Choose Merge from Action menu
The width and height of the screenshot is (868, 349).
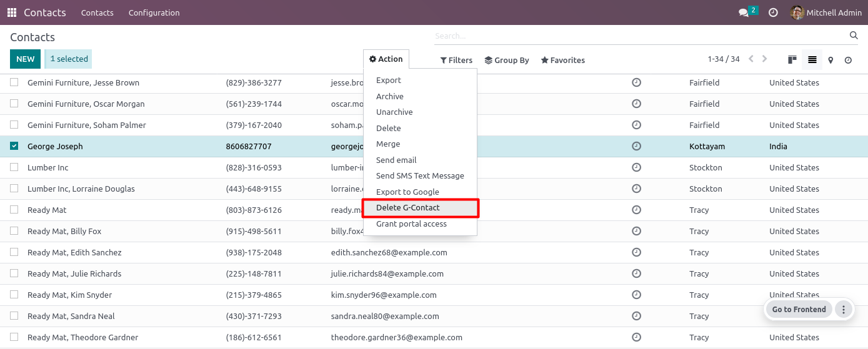[x=420, y=144]
